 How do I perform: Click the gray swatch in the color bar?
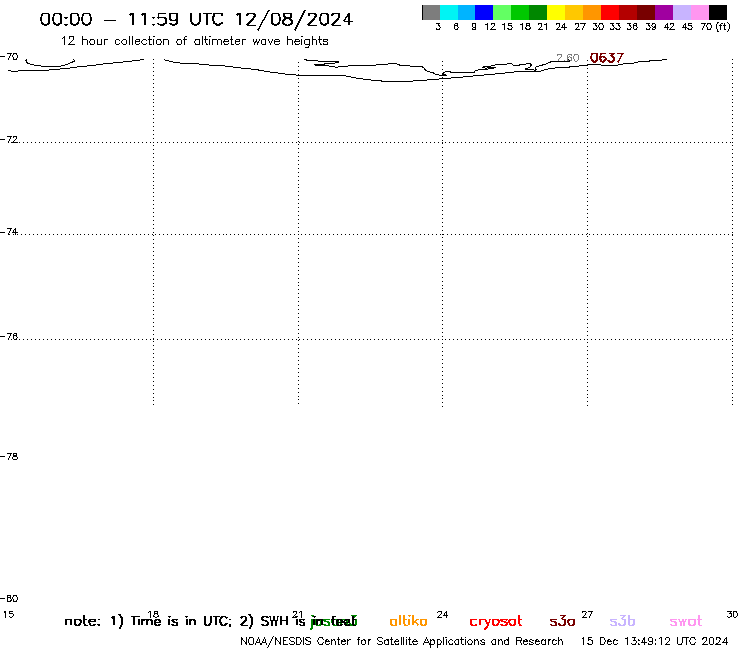tap(431, 12)
